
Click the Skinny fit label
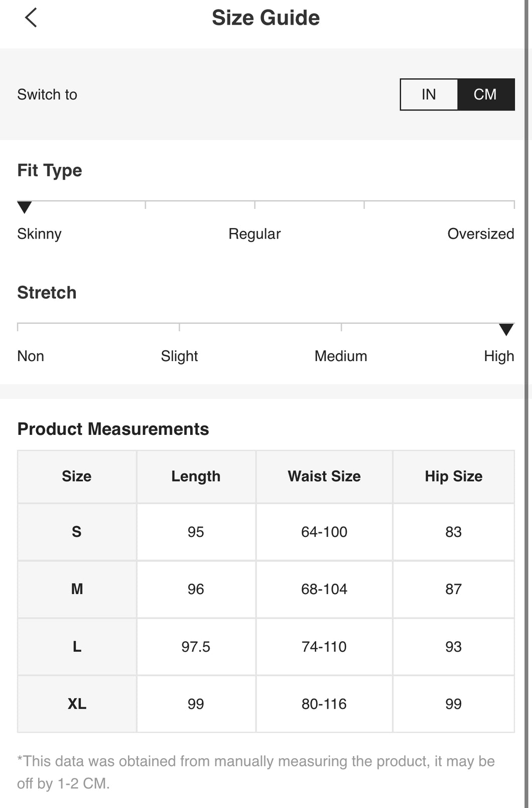(39, 234)
